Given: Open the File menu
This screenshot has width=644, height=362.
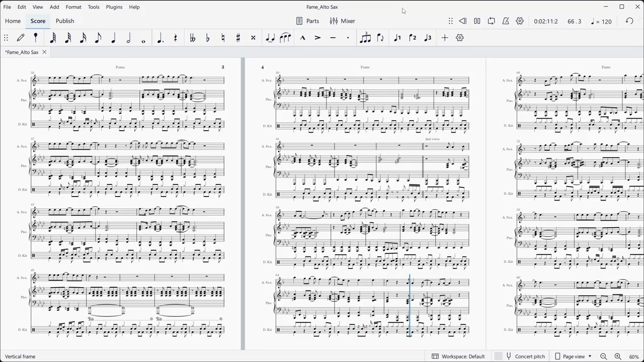Looking at the screenshot, I should point(7,7).
